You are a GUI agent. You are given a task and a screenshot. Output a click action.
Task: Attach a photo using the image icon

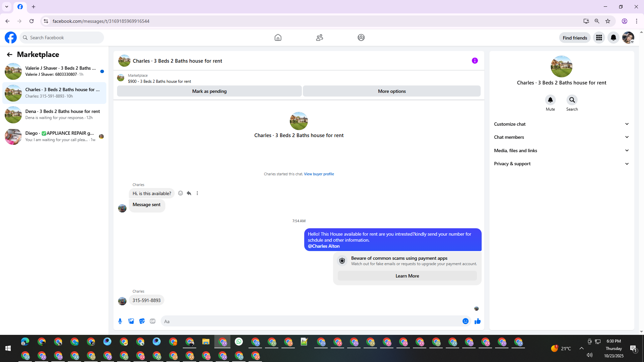[131, 321]
